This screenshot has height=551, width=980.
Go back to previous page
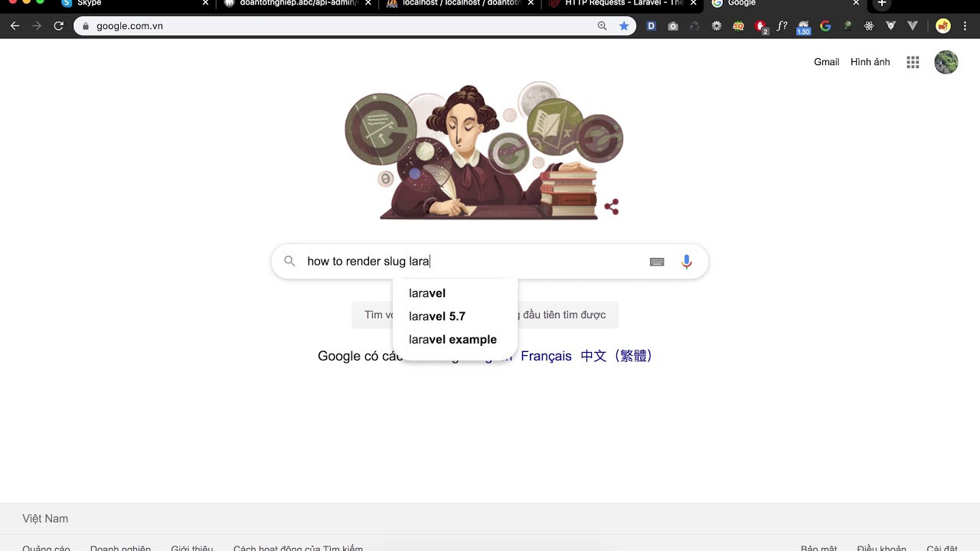(15, 26)
